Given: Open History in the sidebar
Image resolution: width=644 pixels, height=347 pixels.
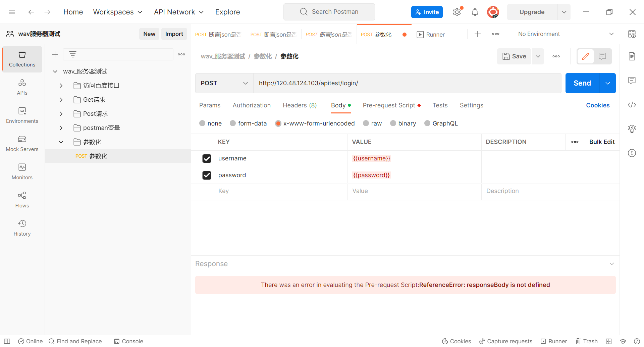Looking at the screenshot, I should point(22,228).
